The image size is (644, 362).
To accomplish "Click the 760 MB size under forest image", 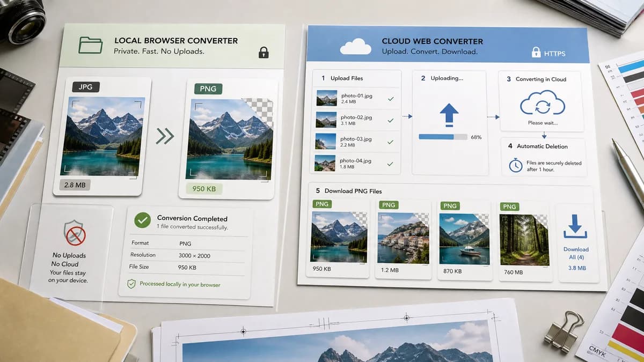I will pos(514,272).
